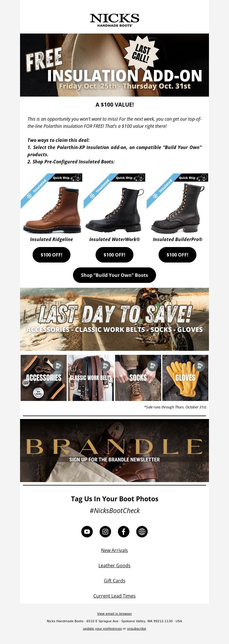Open the website globe icon
Image resolution: width=229 pixels, height=644 pixels.
(142, 532)
